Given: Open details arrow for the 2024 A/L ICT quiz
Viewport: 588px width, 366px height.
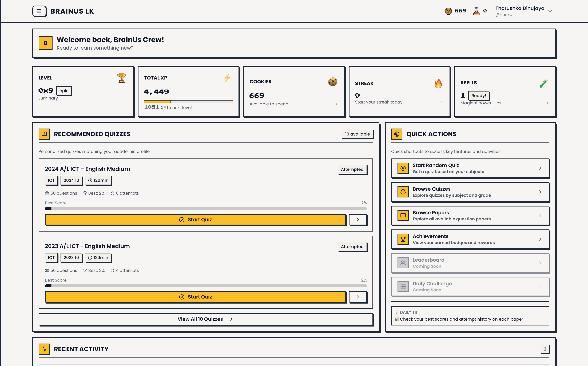Looking at the screenshot, I should pos(357,220).
